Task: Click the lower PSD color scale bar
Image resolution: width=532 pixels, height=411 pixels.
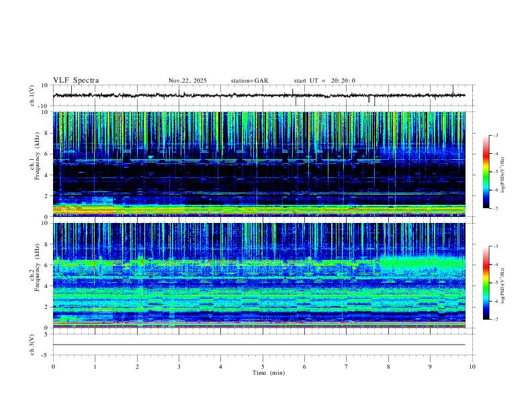Action: [486, 283]
